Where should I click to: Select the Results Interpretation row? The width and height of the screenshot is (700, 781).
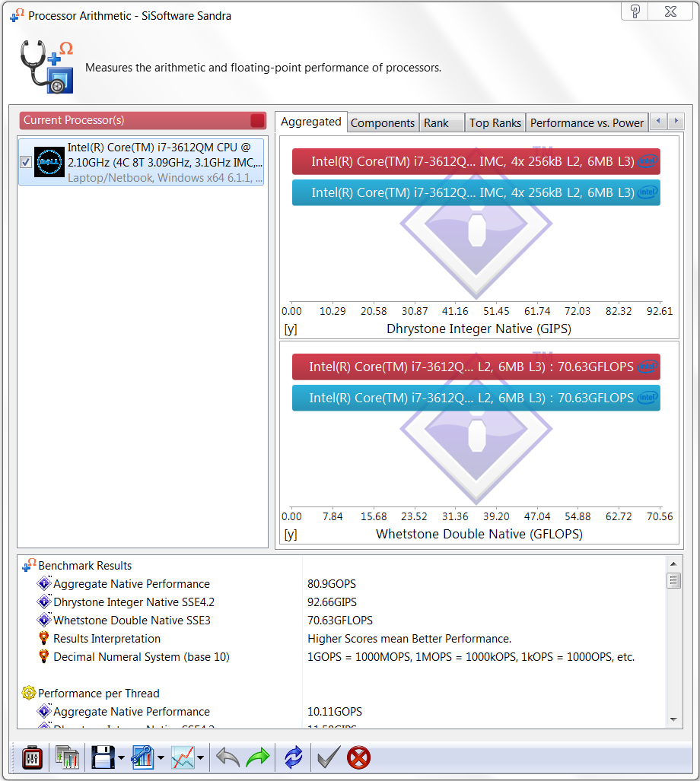(107, 639)
